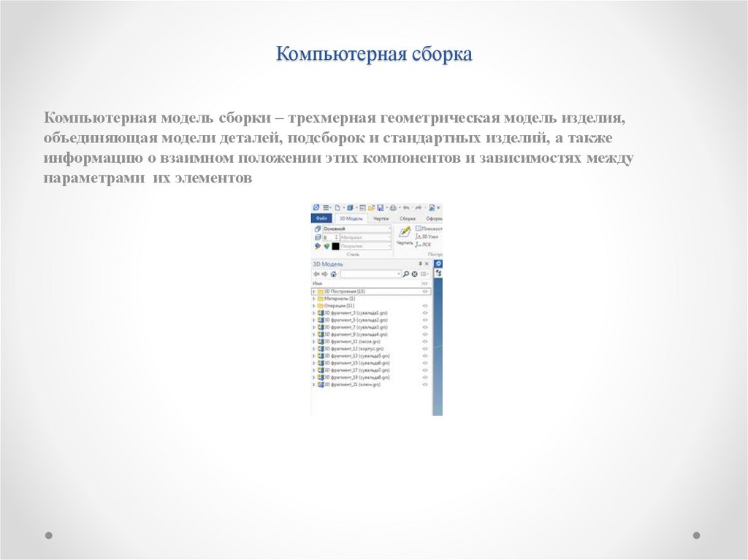Screen dimensions: 748x560
Task: Pin the 3D Модель panel
Action: [420, 264]
